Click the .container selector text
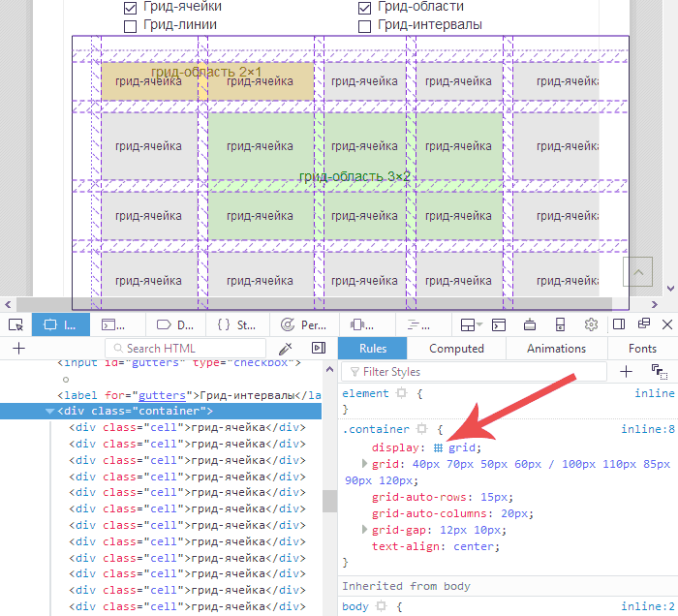Screen dimensions: 678x616 376,429
